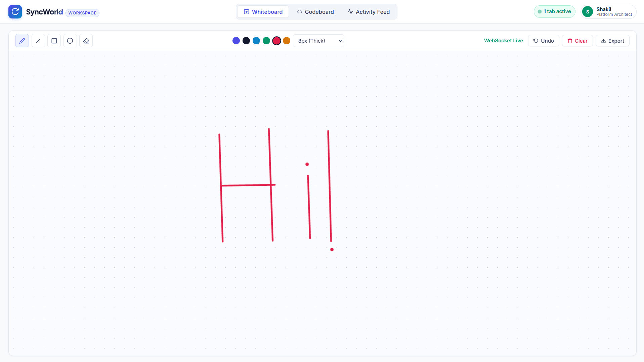Click the WORKSPACE badge
644x362 pixels.
click(x=82, y=13)
